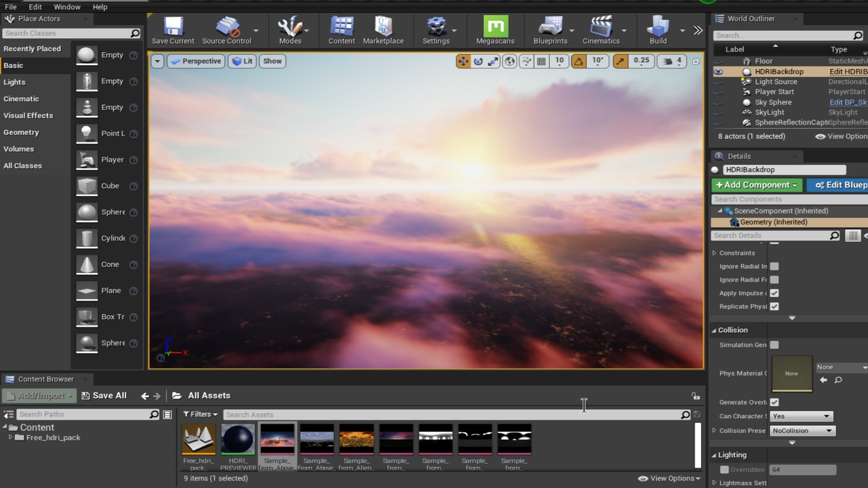868x488 pixels.
Task: Click the Save All button
Action: point(104,396)
